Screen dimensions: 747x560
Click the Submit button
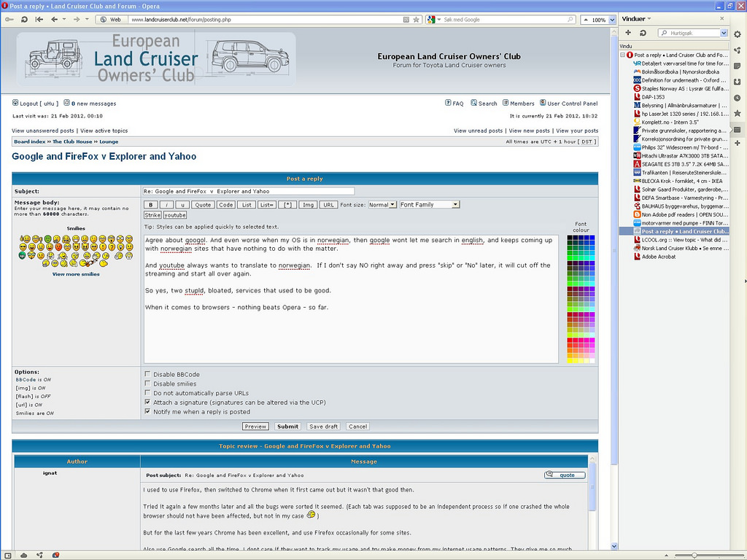(x=287, y=427)
